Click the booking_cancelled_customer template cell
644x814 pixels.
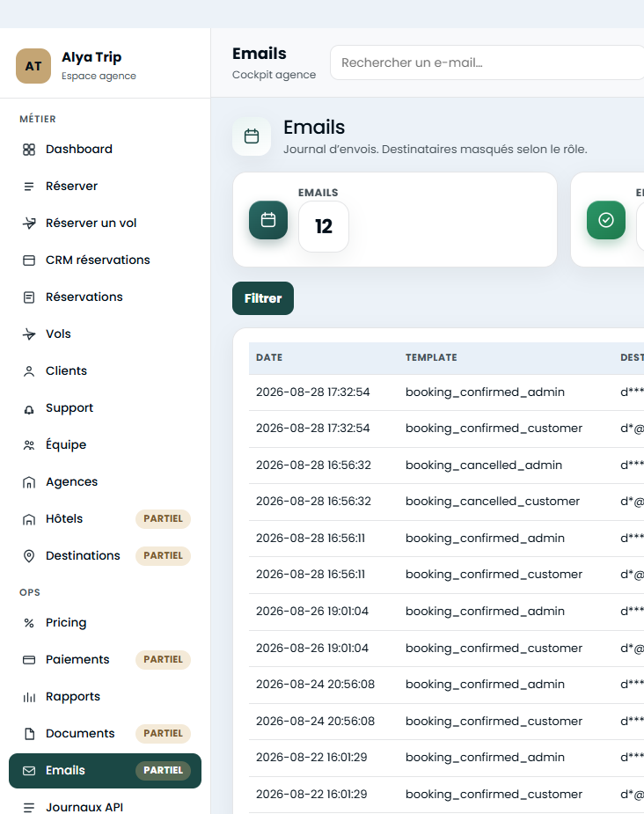coord(493,502)
